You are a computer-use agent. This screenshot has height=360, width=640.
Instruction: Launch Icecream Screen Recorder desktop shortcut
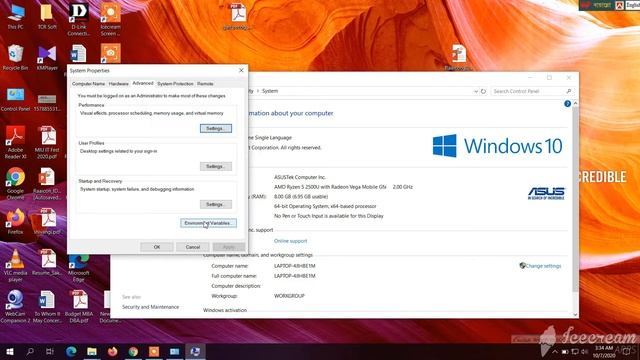[x=111, y=19]
